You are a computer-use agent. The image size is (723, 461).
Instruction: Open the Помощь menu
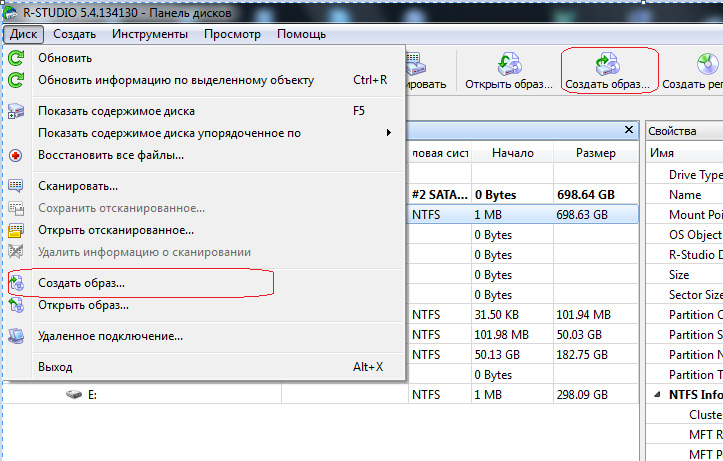pos(302,34)
